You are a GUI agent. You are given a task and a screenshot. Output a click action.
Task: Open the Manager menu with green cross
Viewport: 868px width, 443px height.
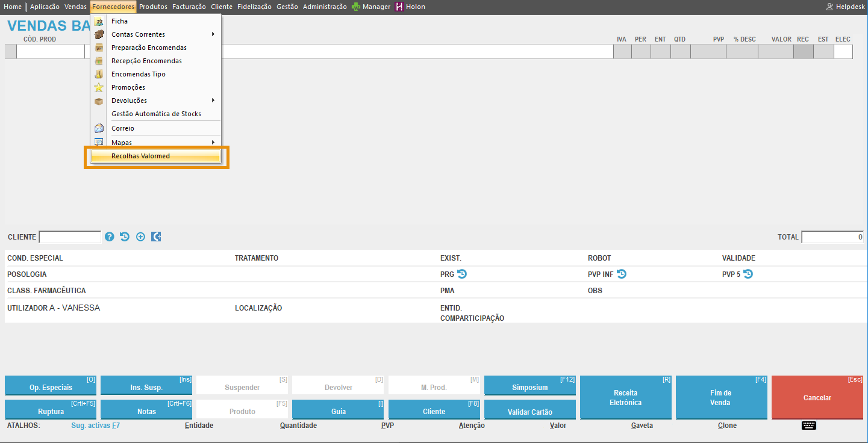coord(371,7)
